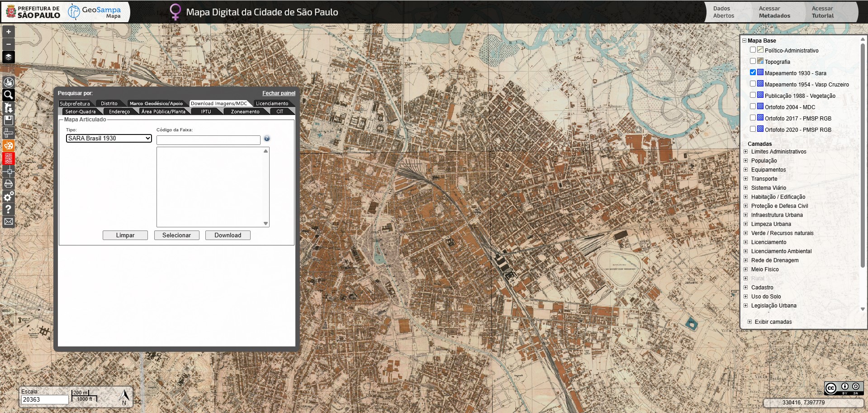The width and height of the screenshot is (868, 413).
Task: Expand the Sistema Viário layer group
Action: tap(746, 188)
